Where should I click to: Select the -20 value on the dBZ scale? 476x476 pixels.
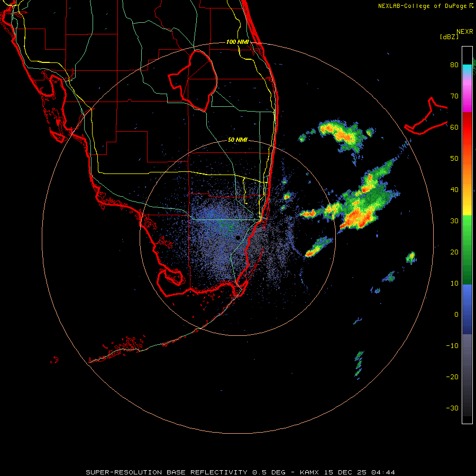point(452,377)
